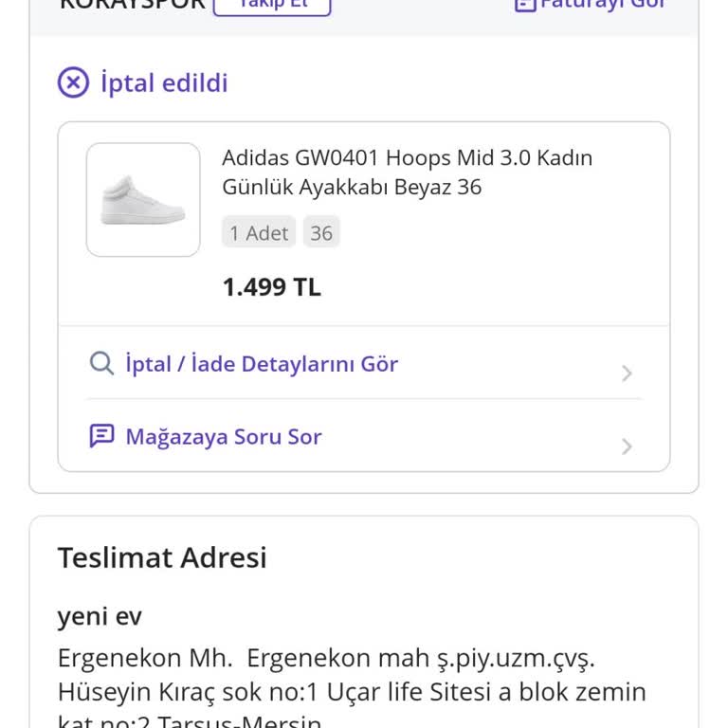This screenshot has width=728, height=728.
Task: Click the Adidas GW0401 Hoops Mid product title
Action: coord(408,173)
